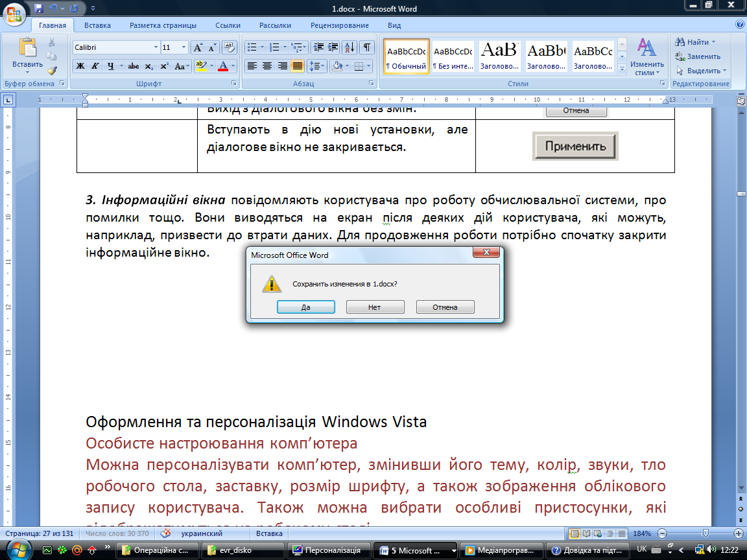Click the Персоналізація taskbar button
Viewport: 747px width, 560px height.
pyautogui.click(x=327, y=550)
